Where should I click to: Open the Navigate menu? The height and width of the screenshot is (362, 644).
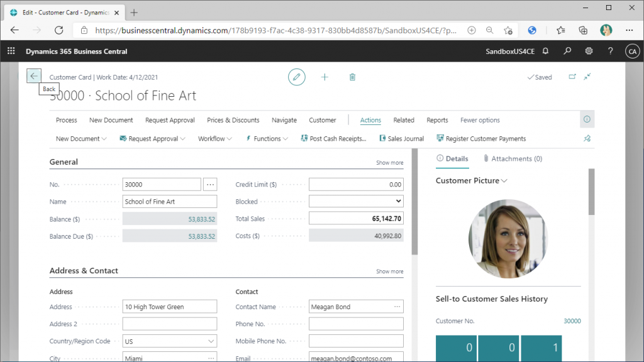284,120
